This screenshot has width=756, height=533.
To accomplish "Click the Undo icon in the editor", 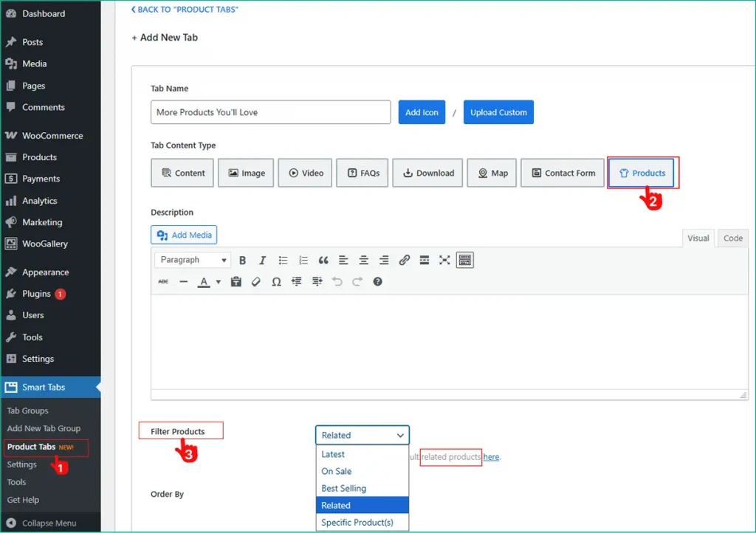I will click(x=337, y=281).
